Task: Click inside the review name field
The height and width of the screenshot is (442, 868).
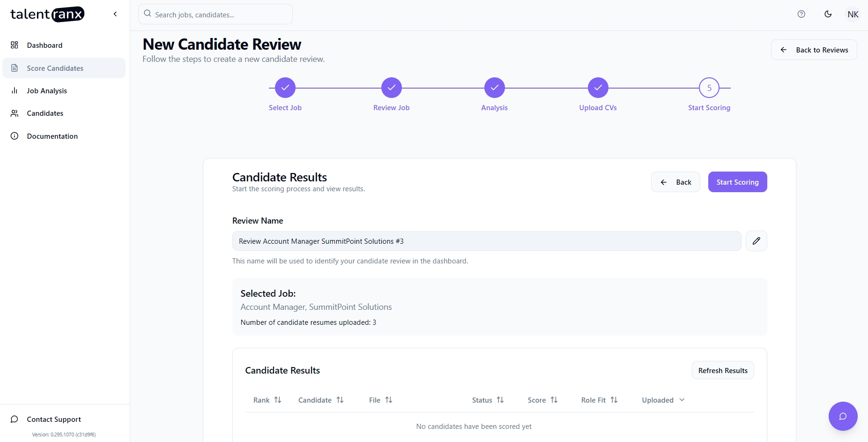Action: 486,240
